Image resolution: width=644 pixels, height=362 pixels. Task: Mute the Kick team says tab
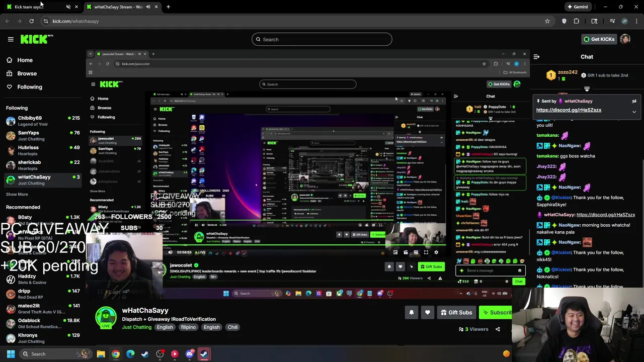pos(68,7)
